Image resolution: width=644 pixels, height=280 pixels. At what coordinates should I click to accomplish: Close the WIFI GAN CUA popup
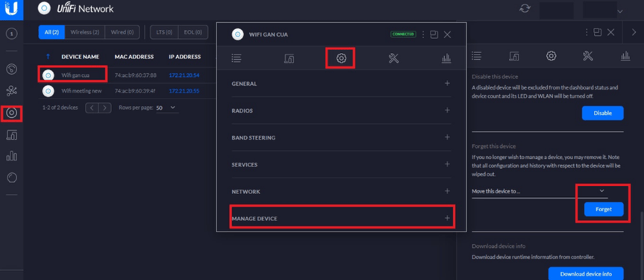447,34
